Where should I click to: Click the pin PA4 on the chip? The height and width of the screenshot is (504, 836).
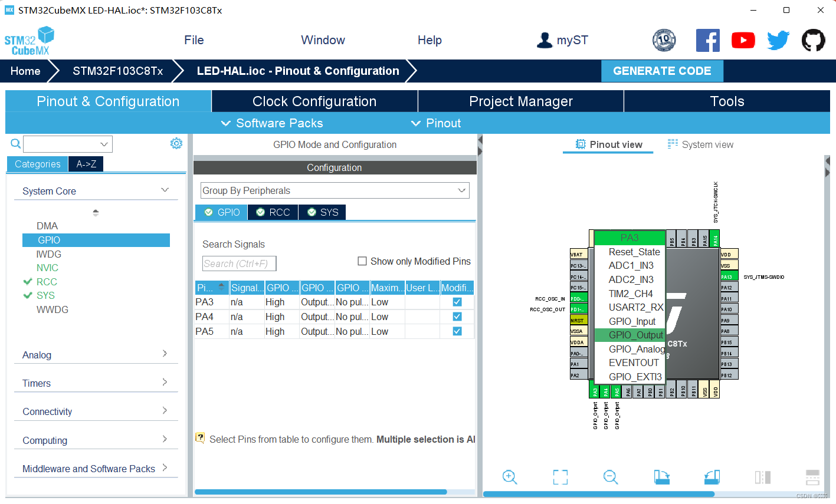pos(606,390)
